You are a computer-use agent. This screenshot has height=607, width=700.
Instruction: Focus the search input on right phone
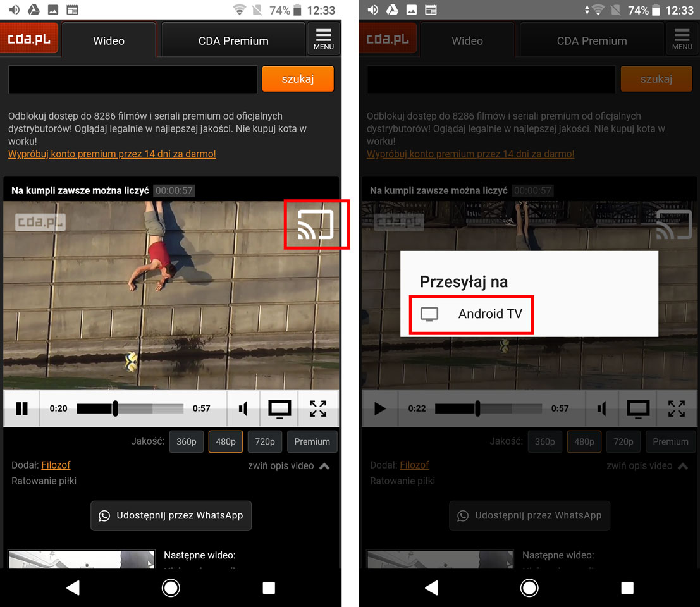click(x=491, y=80)
